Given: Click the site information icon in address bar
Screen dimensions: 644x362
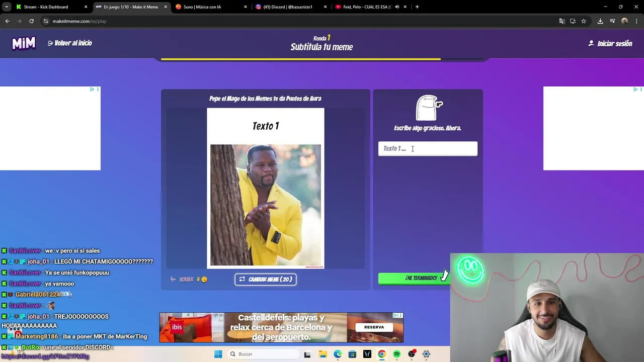Looking at the screenshot, I should (x=46, y=21).
